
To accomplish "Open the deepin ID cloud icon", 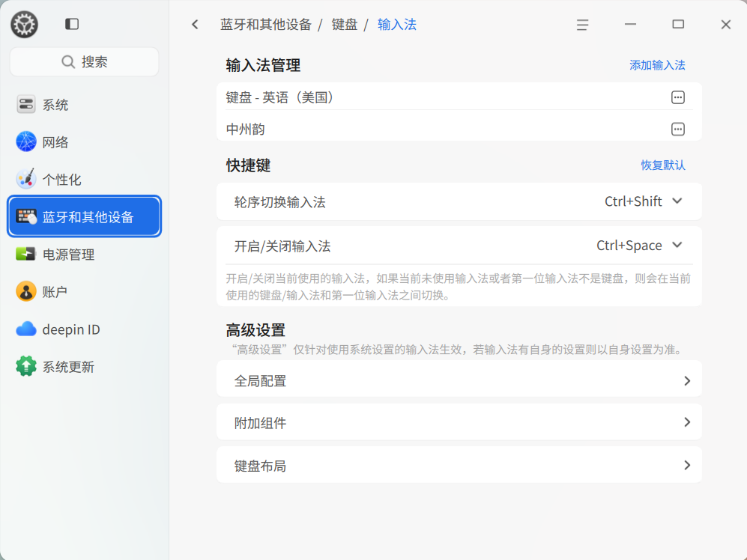I will tap(26, 329).
